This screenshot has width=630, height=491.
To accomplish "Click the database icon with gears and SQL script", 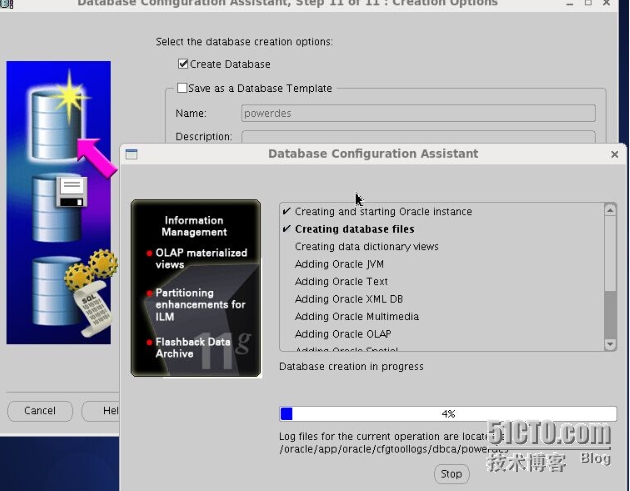I will point(72,293).
